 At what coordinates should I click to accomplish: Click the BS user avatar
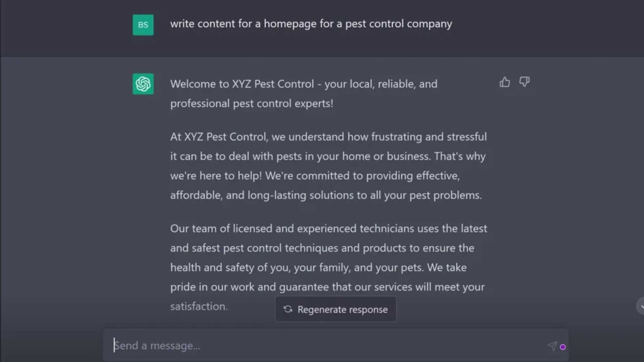pyautogui.click(x=143, y=25)
